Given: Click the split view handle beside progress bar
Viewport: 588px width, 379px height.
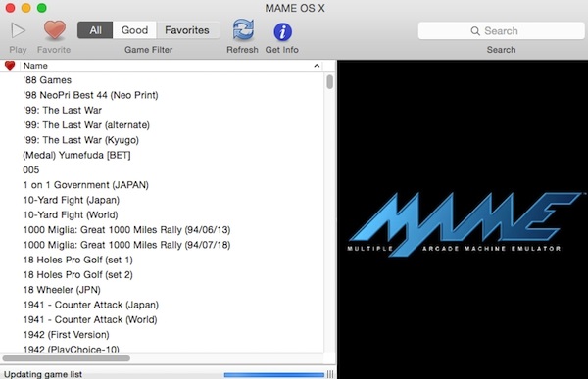Looking at the screenshot, I should click(x=330, y=374).
